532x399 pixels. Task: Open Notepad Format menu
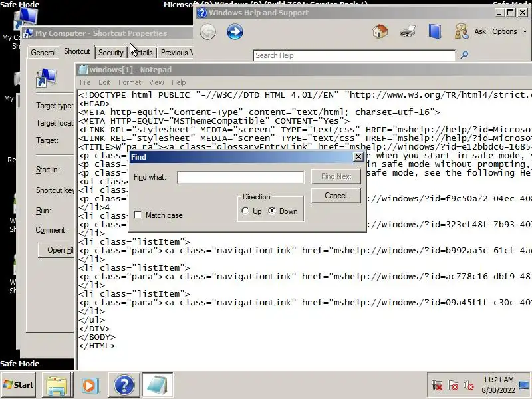[130, 82]
